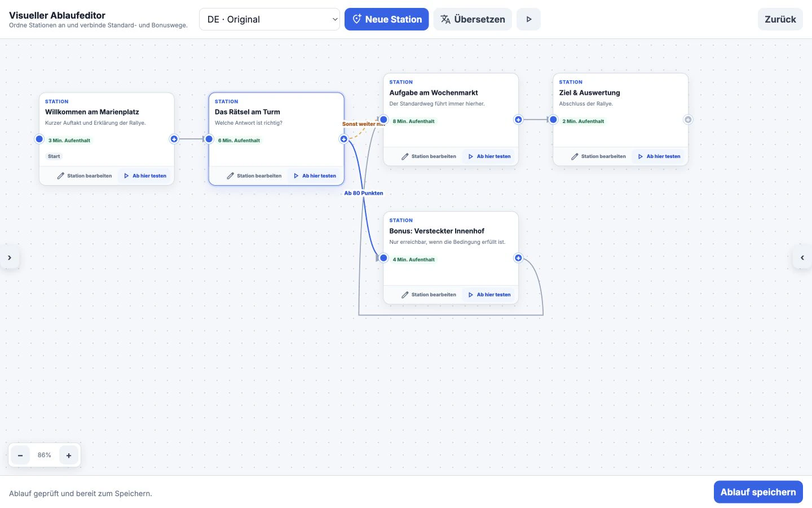Click output plus port of Bonus: Versteckter Innenhof
The height and width of the screenshot is (508, 812).
[x=518, y=258]
